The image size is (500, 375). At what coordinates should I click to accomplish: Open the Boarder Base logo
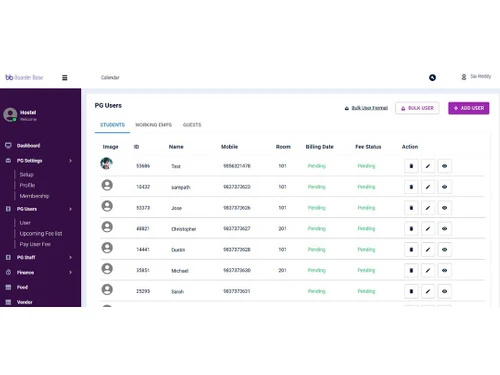tap(24, 77)
